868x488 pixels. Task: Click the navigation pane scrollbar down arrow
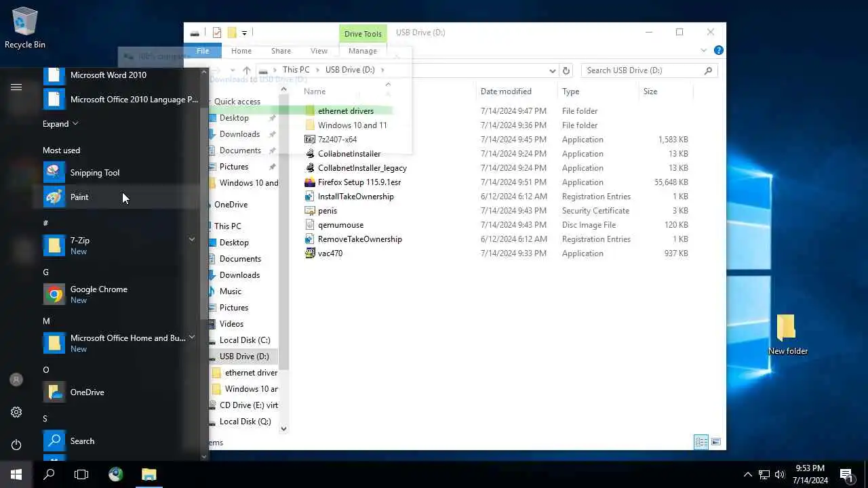pos(283,428)
